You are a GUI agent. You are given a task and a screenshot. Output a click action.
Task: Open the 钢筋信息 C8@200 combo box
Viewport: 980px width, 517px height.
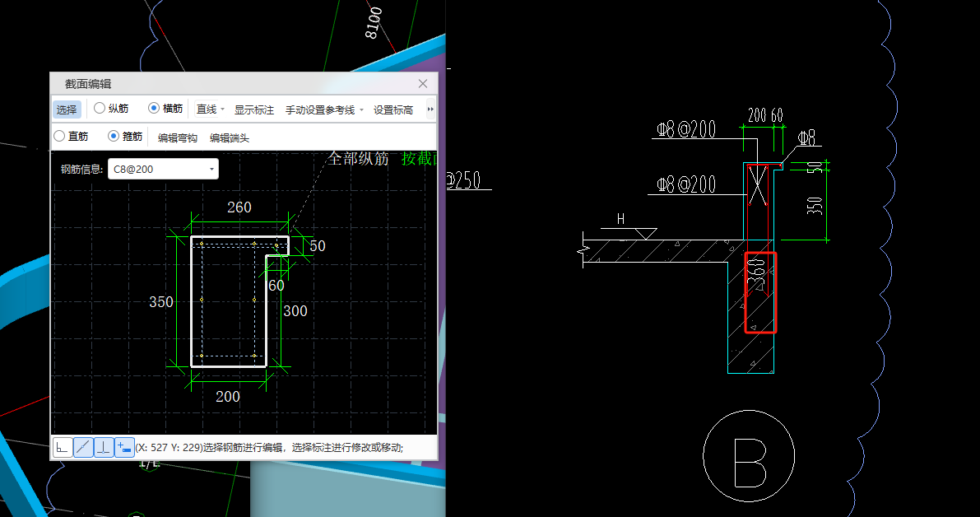pyautogui.click(x=163, y=169)
